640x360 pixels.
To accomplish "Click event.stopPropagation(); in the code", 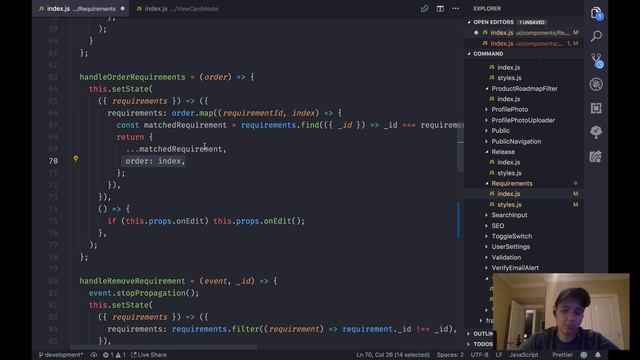I will coord(144,293).
